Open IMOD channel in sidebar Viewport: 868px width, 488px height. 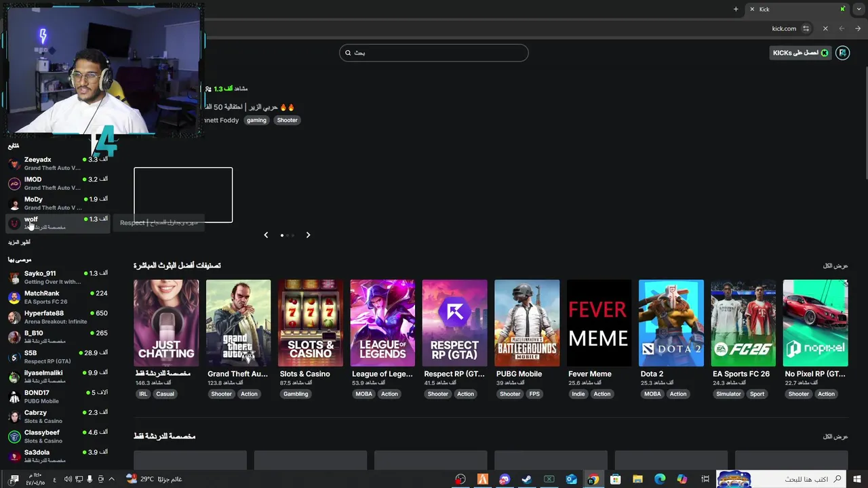pos(58,183)
